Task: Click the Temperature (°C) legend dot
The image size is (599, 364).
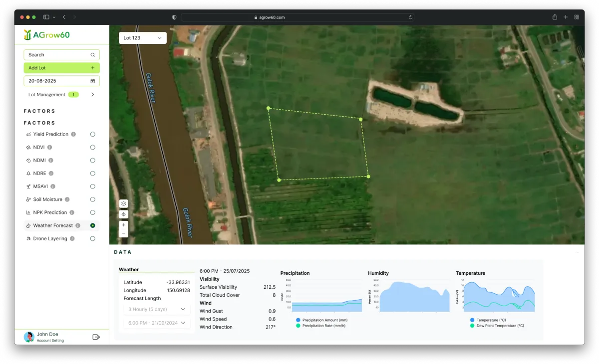Action: (x=472, y=320)
